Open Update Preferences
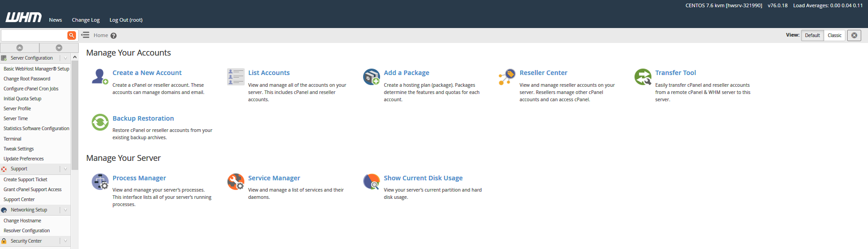 pyautogui.click(x=24, y=159)
